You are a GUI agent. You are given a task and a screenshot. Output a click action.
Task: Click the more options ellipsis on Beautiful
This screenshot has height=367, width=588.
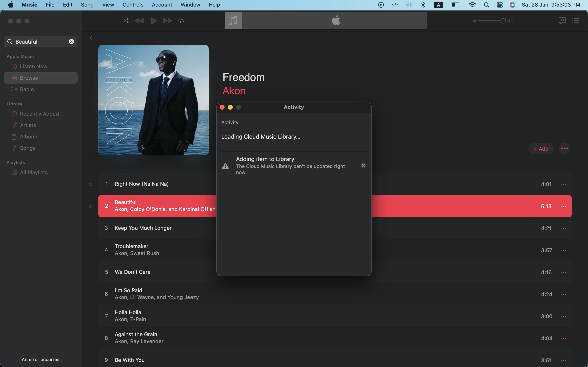click(564, 206)
